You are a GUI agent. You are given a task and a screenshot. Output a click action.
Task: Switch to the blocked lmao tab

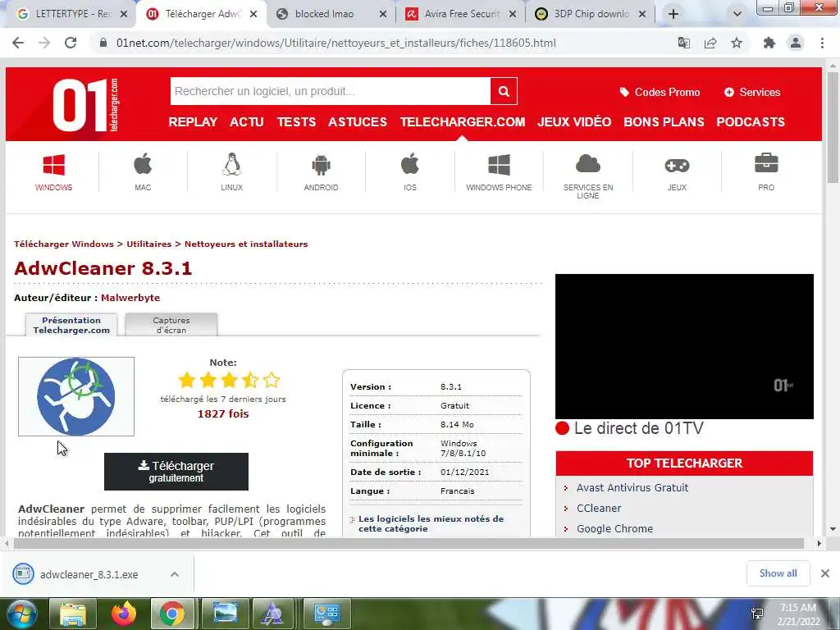[x=332, y=14]
